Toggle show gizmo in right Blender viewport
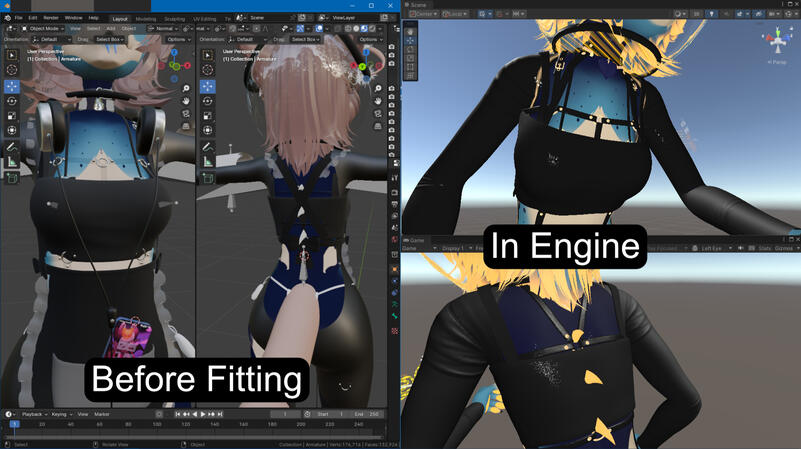Viewport: 801px width, 449px height. tap(300, 29)
